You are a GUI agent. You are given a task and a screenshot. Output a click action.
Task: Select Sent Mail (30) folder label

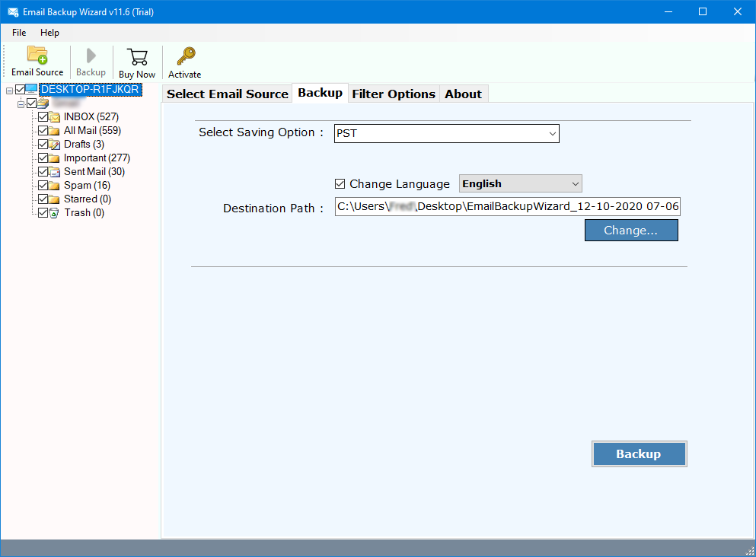pos(94,171)
